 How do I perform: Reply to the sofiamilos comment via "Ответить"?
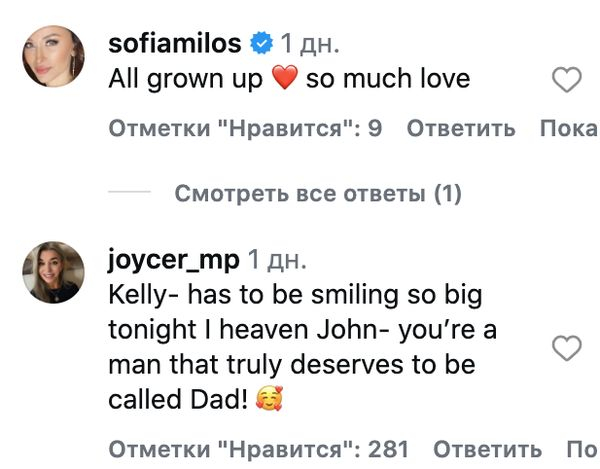tap(462, 129)
